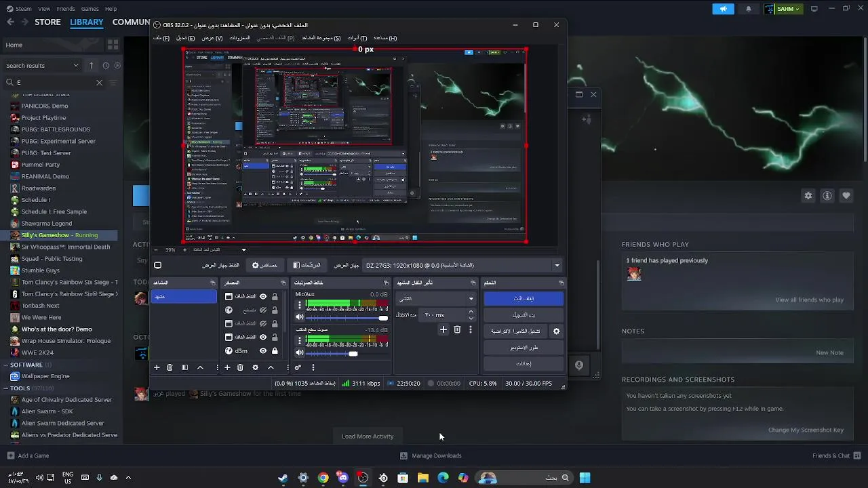Viewport: 868px width, 488px height.
Task: Click Studio Mode button in controls
Action: 524,348
